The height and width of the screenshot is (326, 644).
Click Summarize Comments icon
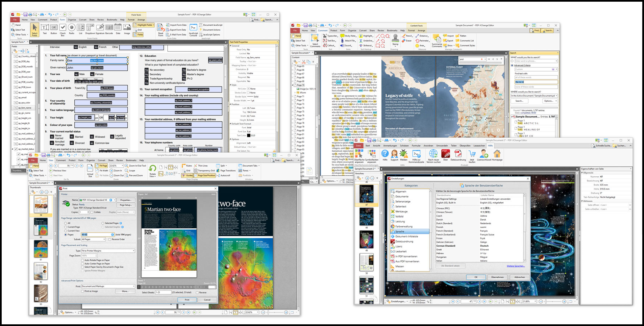[437, 41]
